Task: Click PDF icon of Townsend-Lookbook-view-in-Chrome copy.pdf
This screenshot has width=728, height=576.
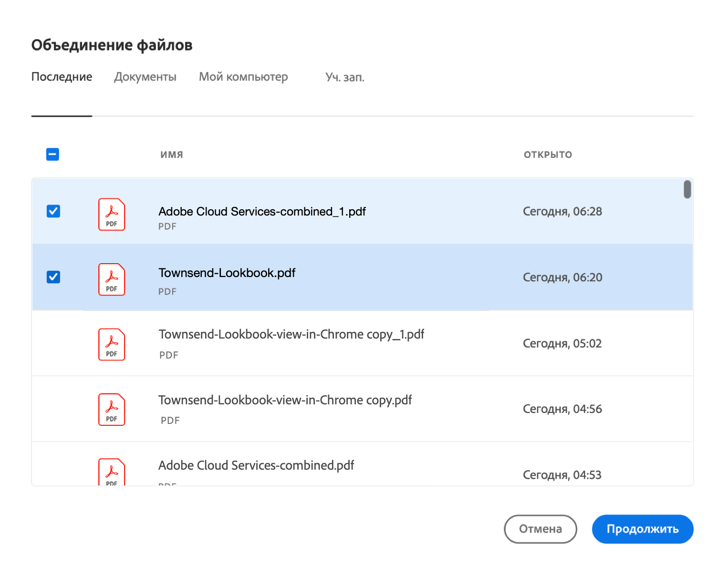Action: 112,410
